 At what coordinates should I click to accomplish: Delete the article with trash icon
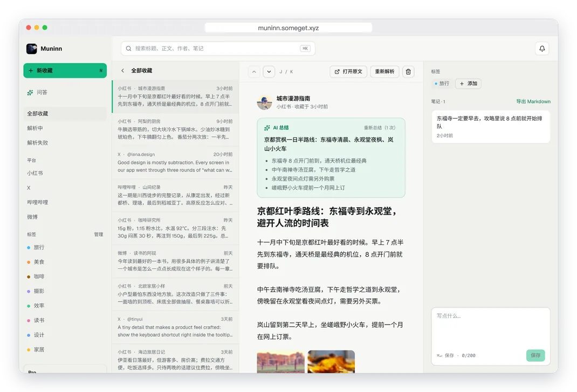pyautogui.click(x=408, y=72)
